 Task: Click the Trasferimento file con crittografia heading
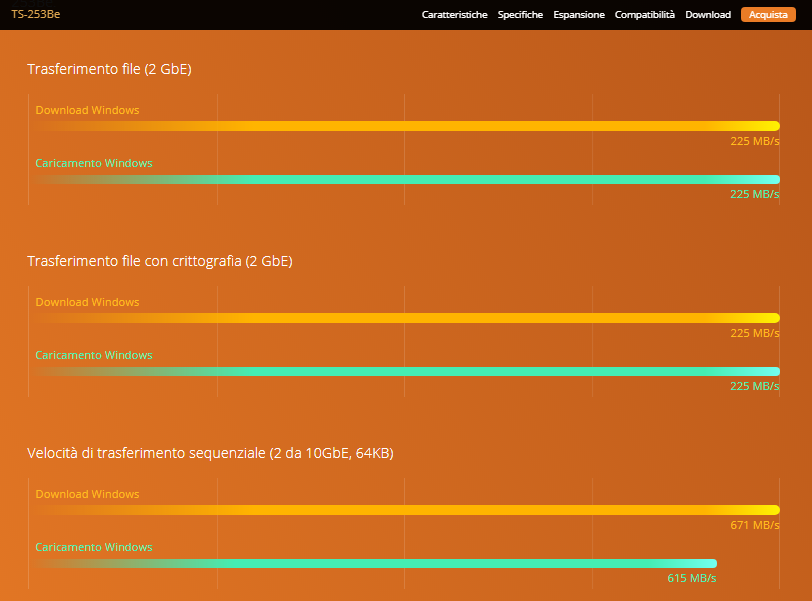(160, 261)
